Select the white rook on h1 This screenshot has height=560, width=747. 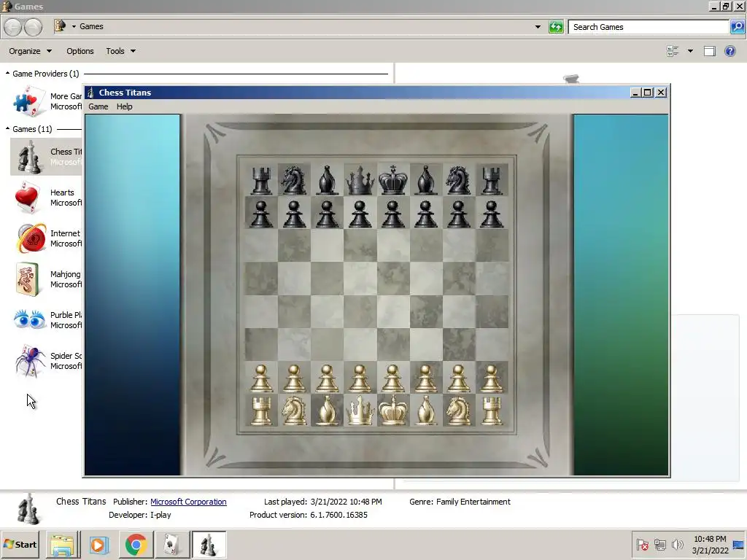point(491,411)
